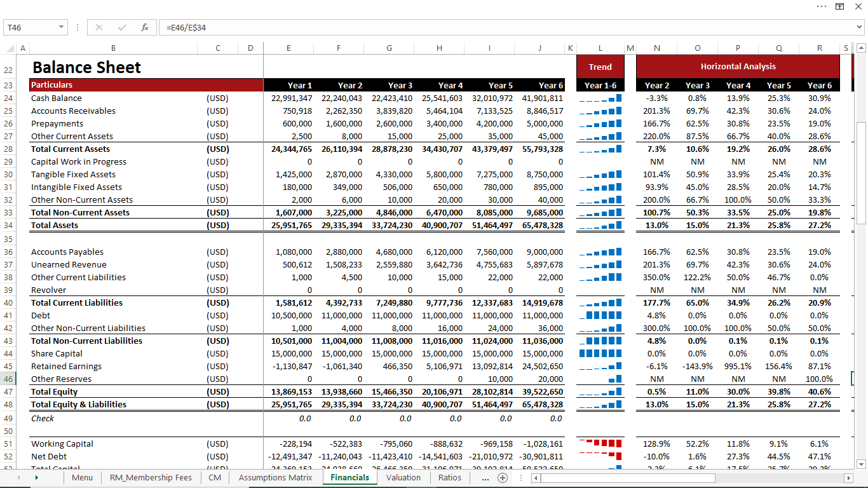Screen dimensions: 868x488
Task: Switch to the Valuation sheet tab
Action: [x=403, y=478]
